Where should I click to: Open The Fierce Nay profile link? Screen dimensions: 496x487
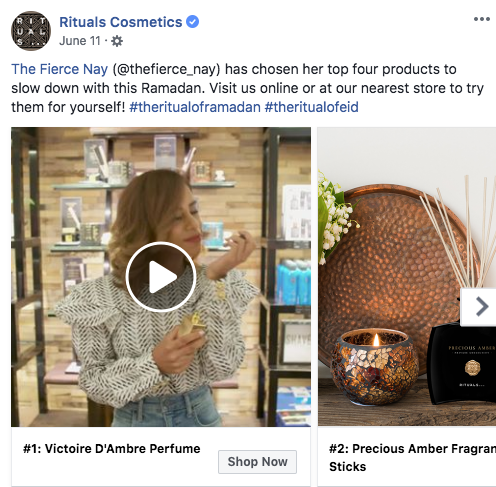point(60,69)
